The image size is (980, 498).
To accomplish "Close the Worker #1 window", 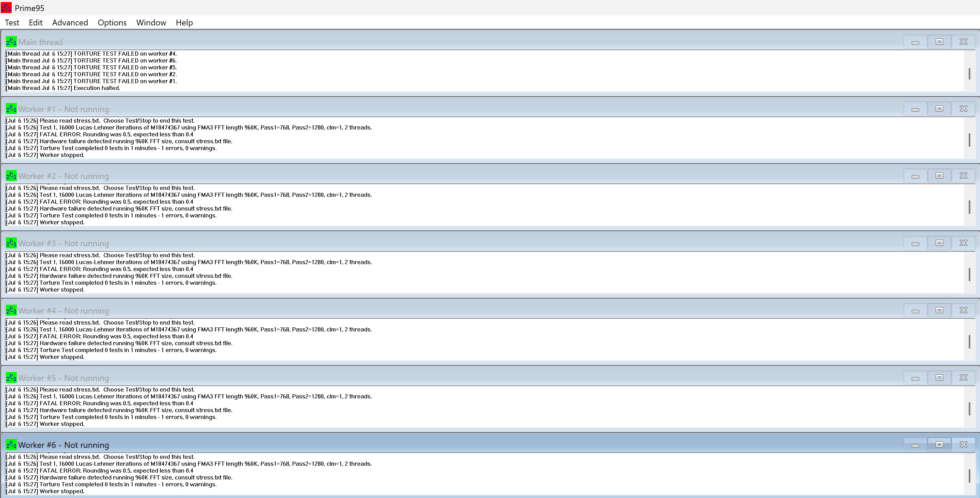I will pos(963,109).
